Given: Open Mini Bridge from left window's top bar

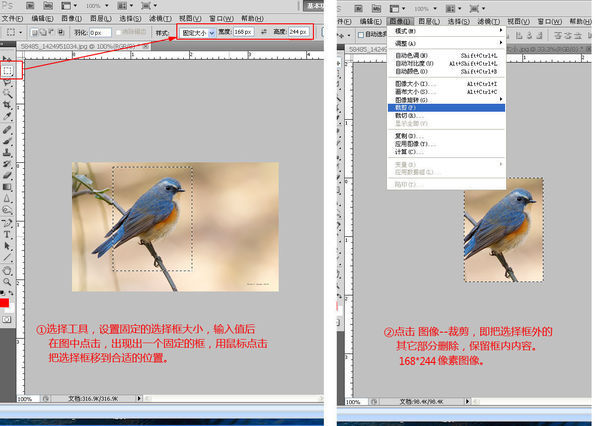Looking at the screenshot, I should (x=48, y=6).
